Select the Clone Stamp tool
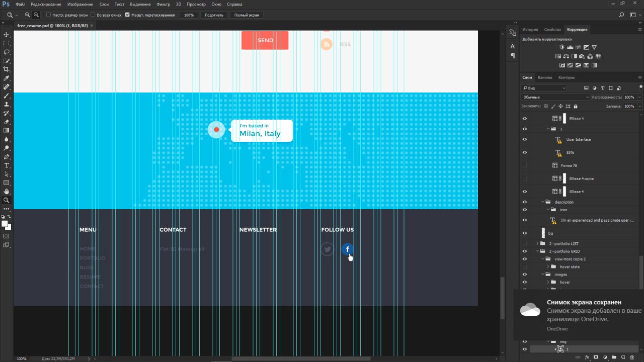The height and width of the screenshot is (362, 644). 7,104
